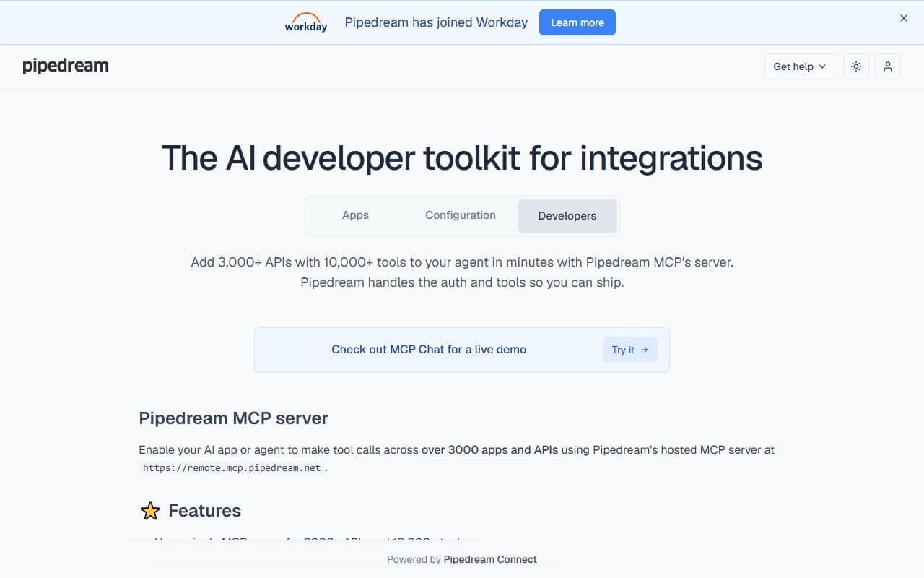Open the user account icon
Screen dimensions: 924x578
click(x=888, y=66)
